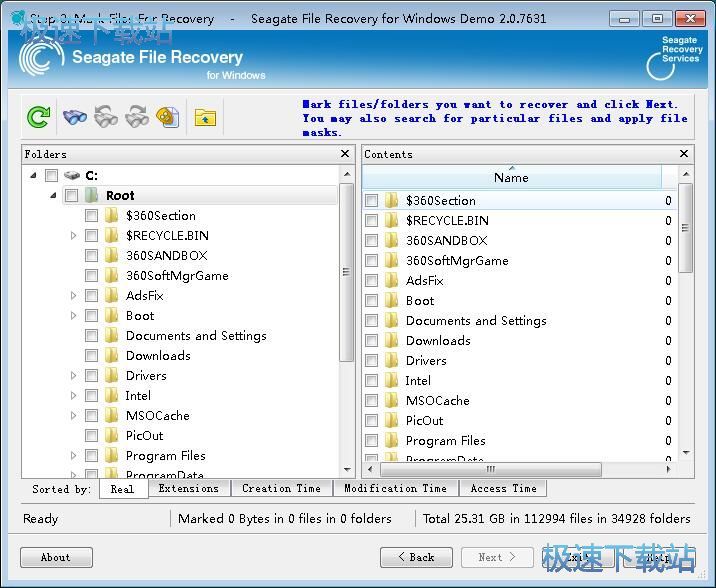Image resolution: width=716 pixels, height=588 pixels.
Task: Click the Intel folder icon in Contents list
Action: [x=391, y=380]
